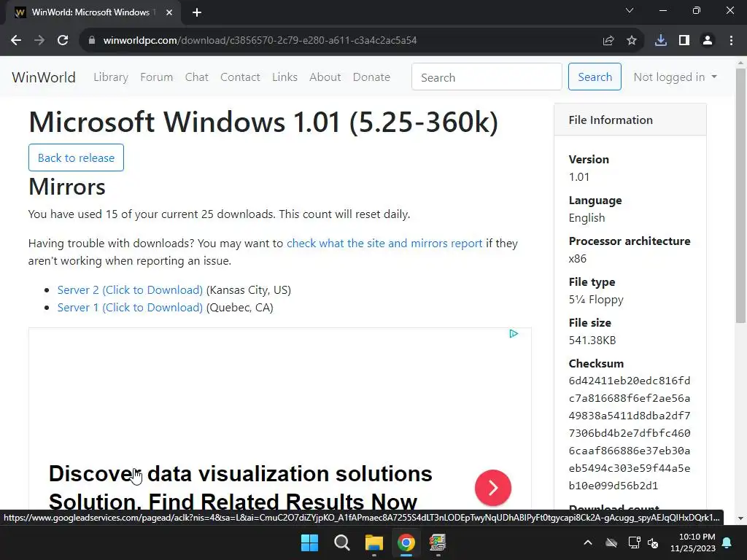Reload the WinWorld page

click(x=63, y=41)
